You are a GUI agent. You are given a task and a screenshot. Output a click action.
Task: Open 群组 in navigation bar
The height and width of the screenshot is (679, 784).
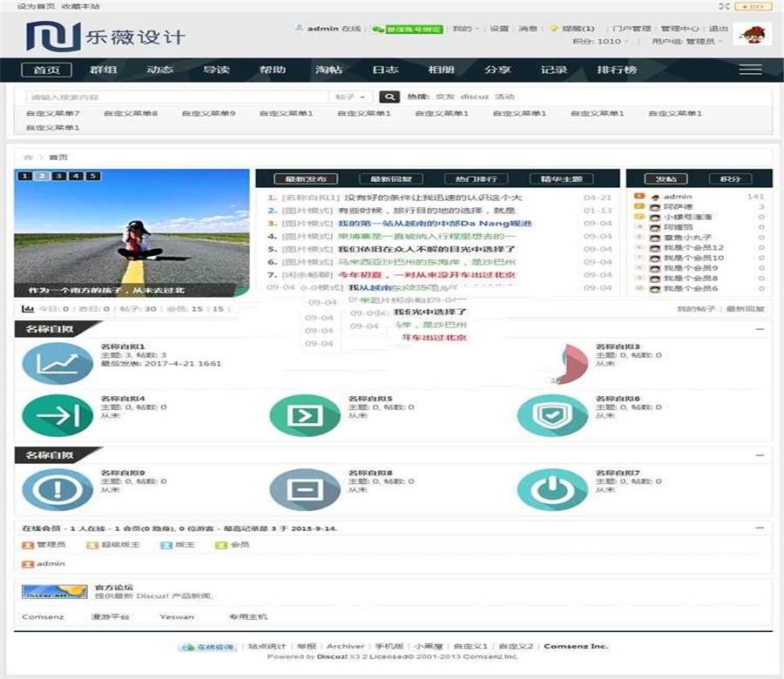pos(103,70)
